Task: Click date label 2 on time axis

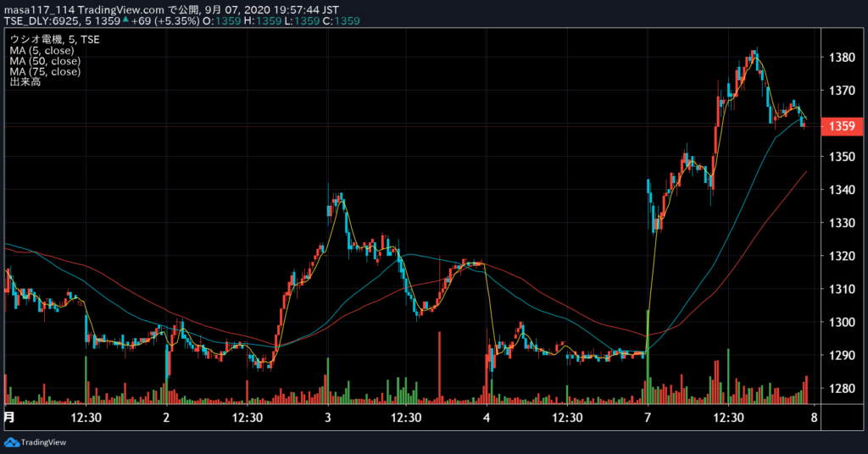Action: pos(166,418)
